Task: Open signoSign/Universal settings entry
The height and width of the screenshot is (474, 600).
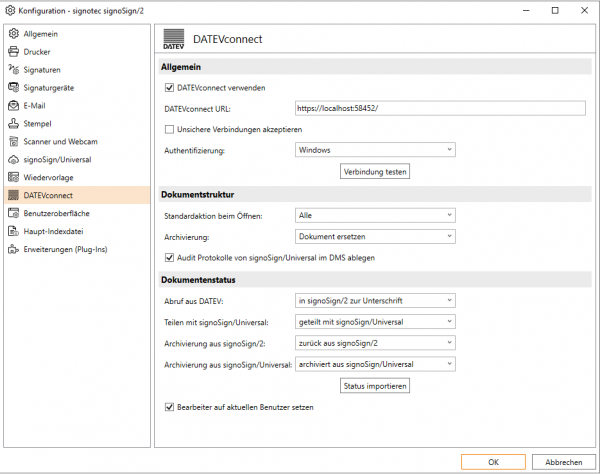Action: pos(77,160)
